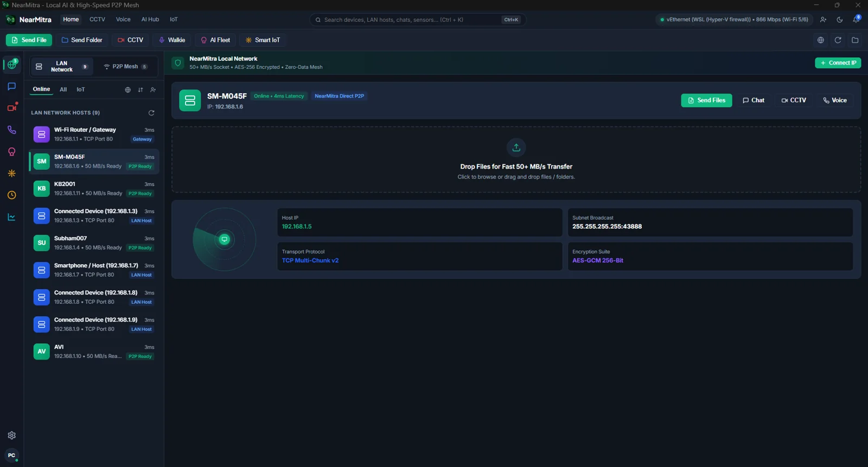Viewport: 868px width, 467px height.
Task: Click the drop files upload area
Action: pos(516,159)
